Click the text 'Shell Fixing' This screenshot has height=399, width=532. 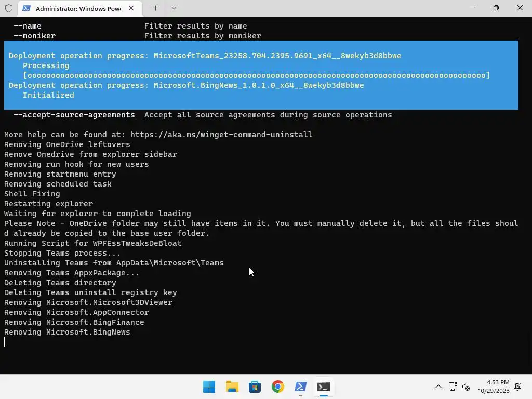[x=32, y=194]
